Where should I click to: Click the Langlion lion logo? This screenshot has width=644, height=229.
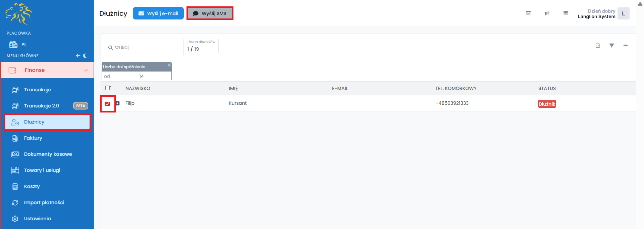pos(19,14)
